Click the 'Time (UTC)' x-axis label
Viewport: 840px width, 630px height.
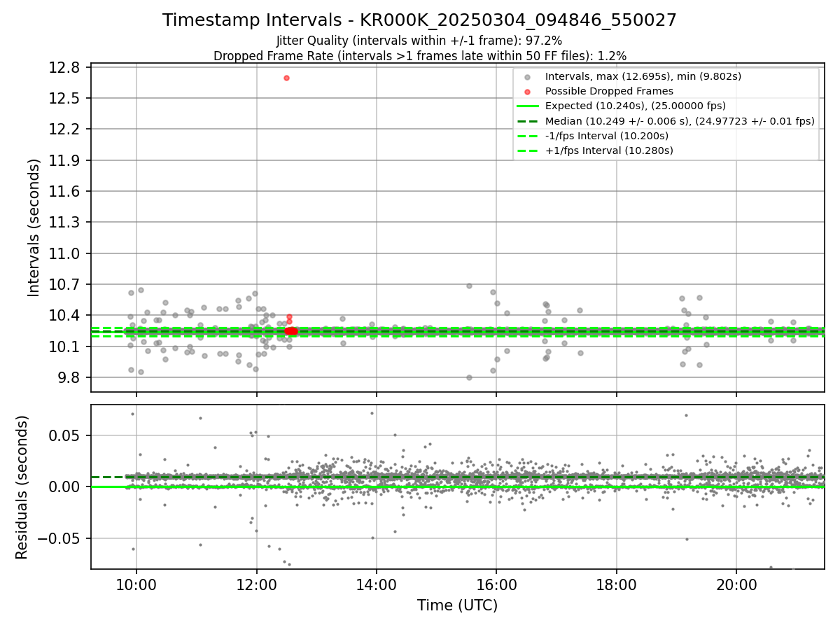click(x=457, y=605)
